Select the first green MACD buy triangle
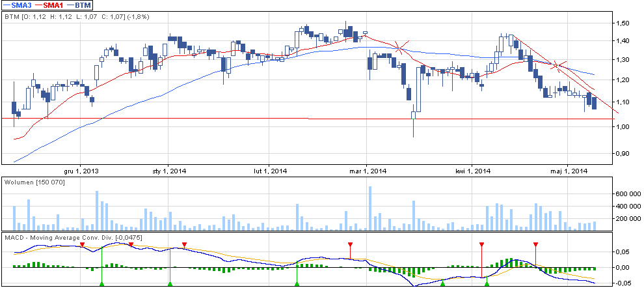The width and height of the screenshot is (644, 288). [x=102, y=283]
